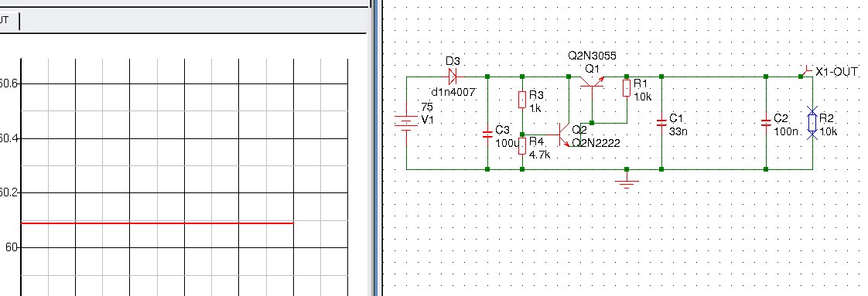This screenshot has height=296, width=868.
Task: Click the ground symbol
Action: click(x=626, y=181)
